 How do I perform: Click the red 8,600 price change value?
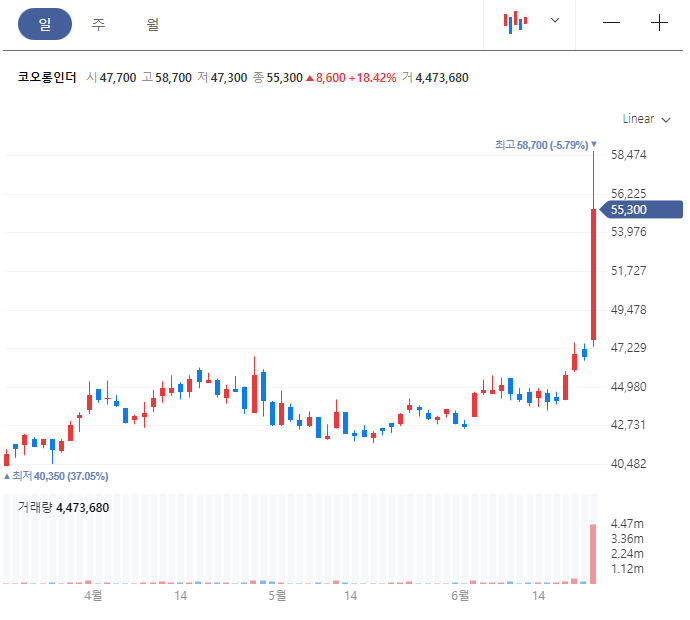(326, 78)
